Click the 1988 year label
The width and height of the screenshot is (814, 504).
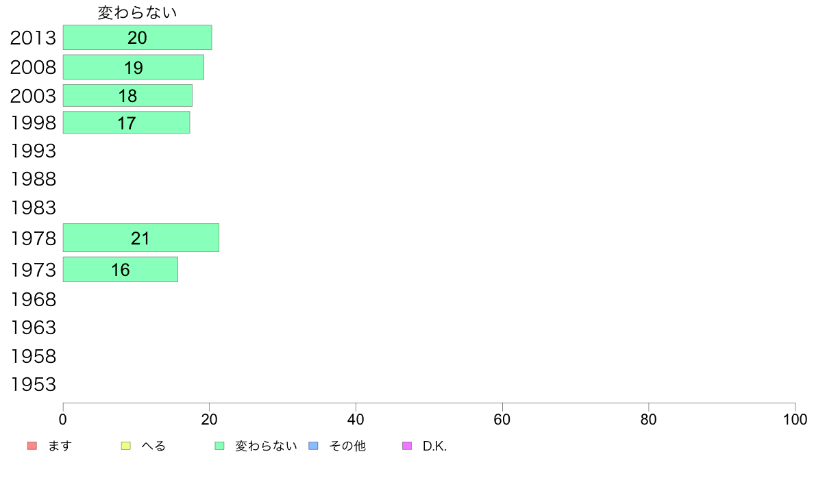(x=33, y=179)
